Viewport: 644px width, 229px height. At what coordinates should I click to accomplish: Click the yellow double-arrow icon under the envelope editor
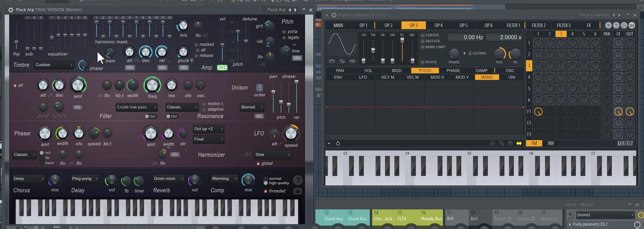[x=519, y=143]
